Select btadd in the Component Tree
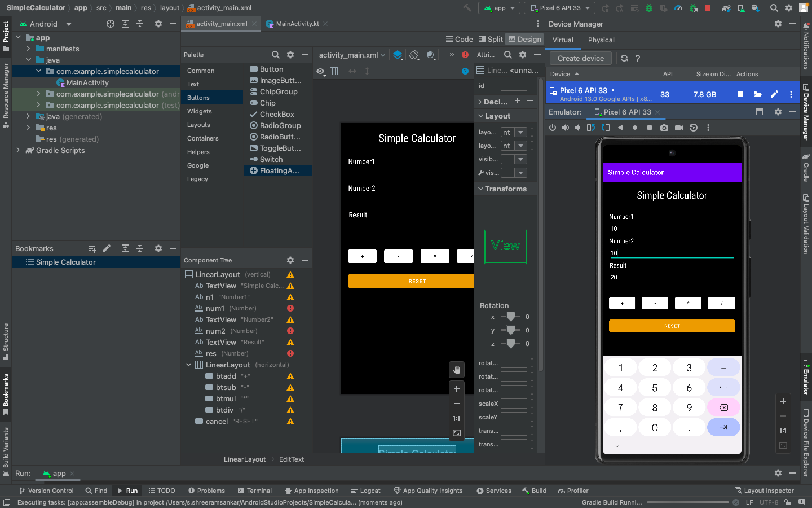This screenshot has height=508, width=812. 226,376
